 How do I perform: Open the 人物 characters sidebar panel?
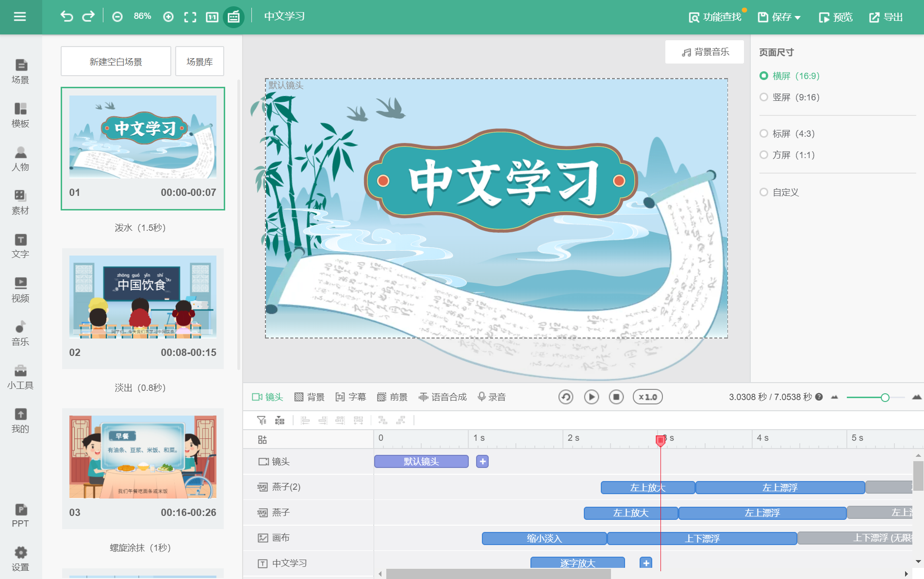(20, 159)
